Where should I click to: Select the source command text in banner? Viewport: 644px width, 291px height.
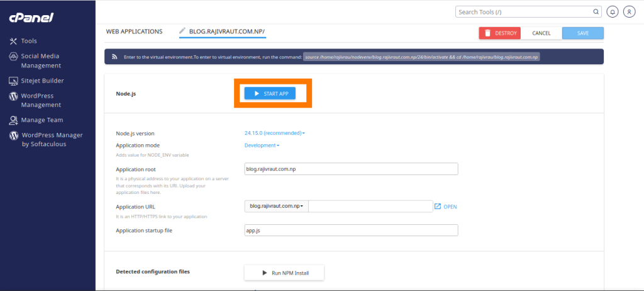421,57
